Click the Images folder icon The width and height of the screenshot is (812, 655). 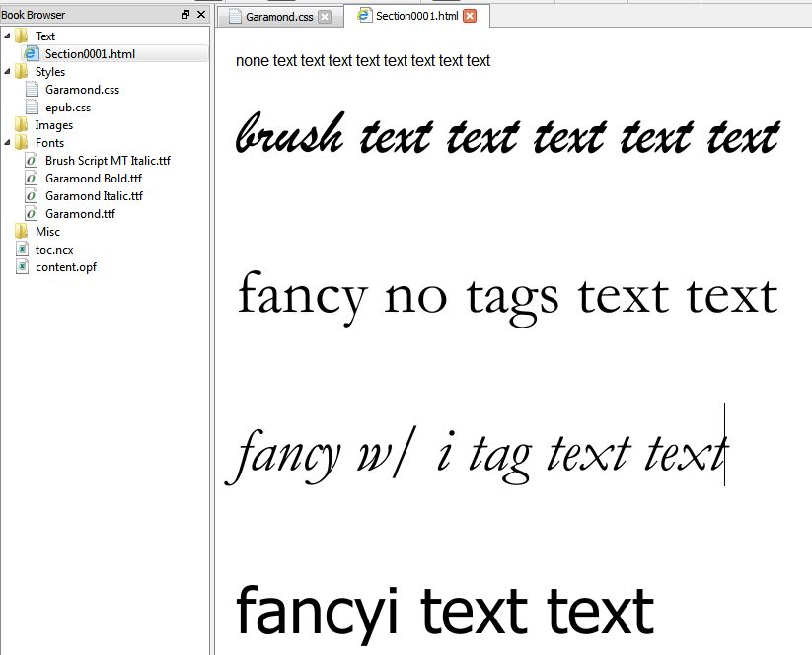click(22, 125)
